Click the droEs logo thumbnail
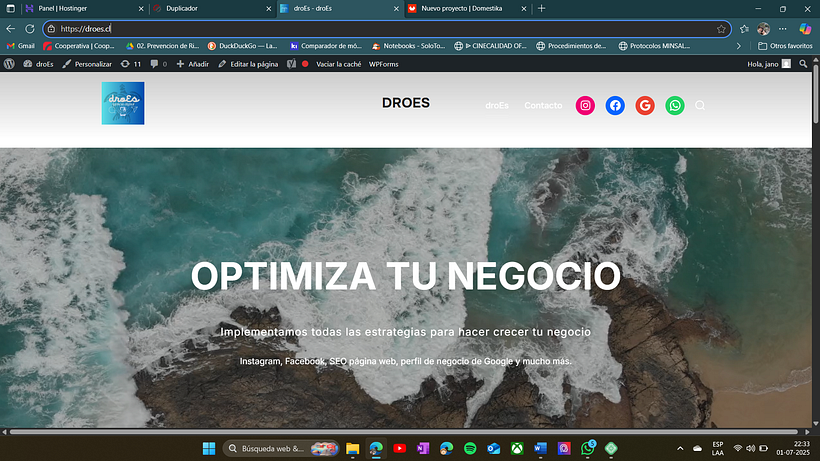The height and width of the screenshot is (461, 820). coord(123,104)
